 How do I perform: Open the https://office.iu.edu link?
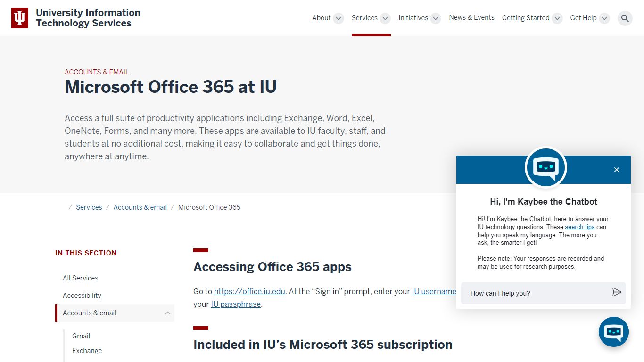coord(249,291)
